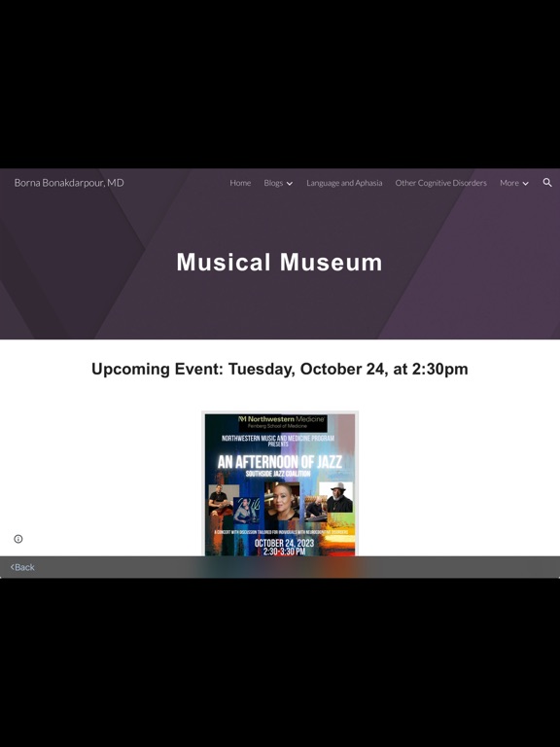Viewport: 560px width, 747px height.
Task: Select the Musical Museum heading
Action: [280, 262]
